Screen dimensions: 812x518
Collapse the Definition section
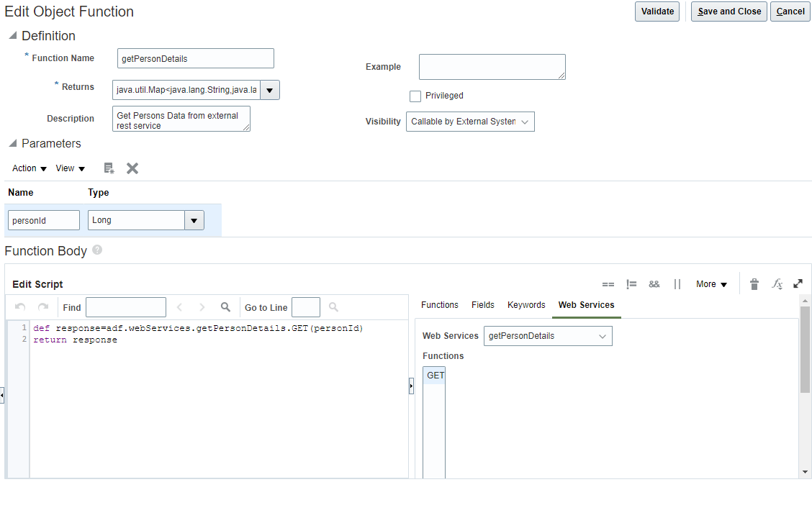[x=13, y=35]
